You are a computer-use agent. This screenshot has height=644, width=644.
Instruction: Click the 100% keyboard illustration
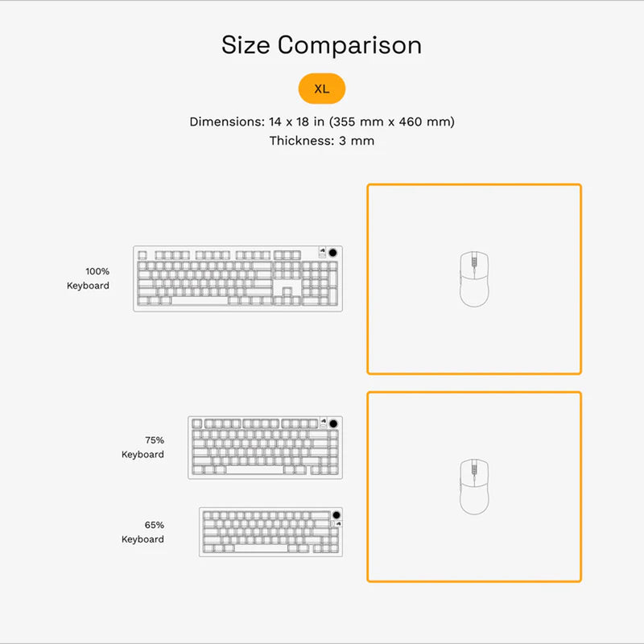click(237, 279)
